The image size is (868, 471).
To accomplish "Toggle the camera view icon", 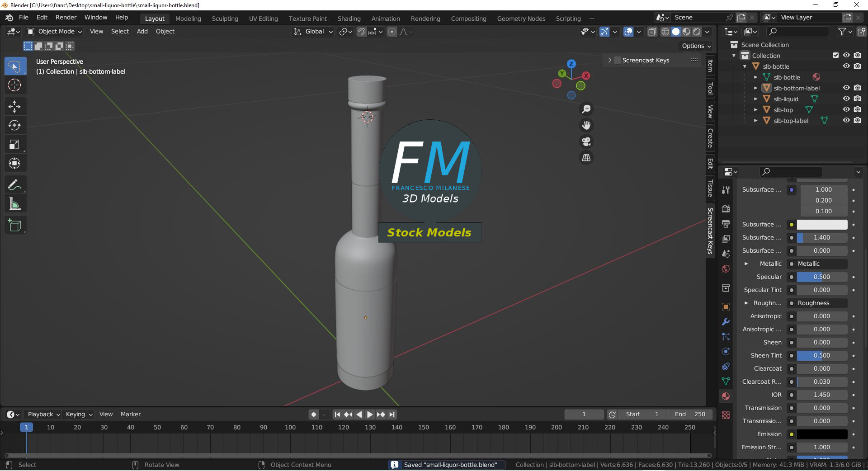I will pyautogui.click(x=586, y=141).
